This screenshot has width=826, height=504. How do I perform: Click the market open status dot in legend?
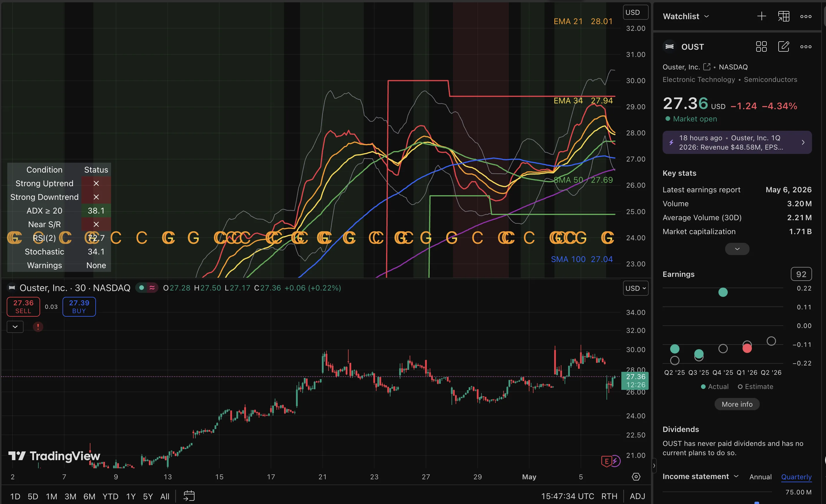[142, 288]
